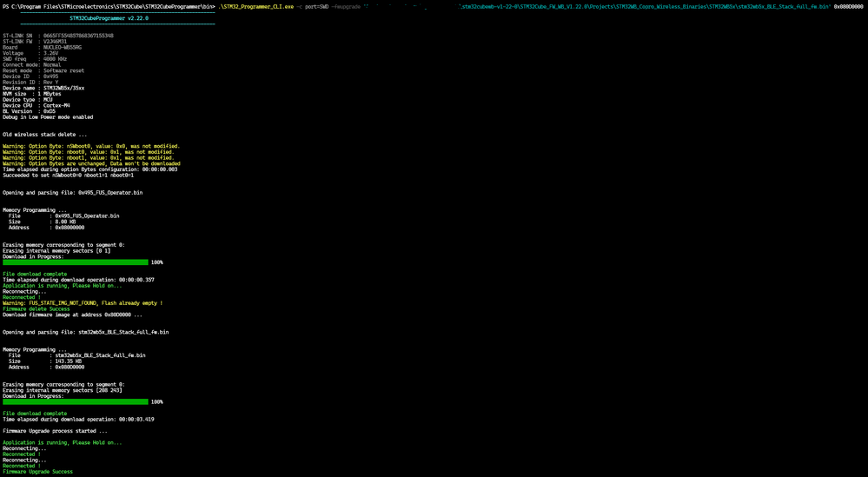
Task: Click the Address 0x080D0000 memory programming line
Action: 47,367
